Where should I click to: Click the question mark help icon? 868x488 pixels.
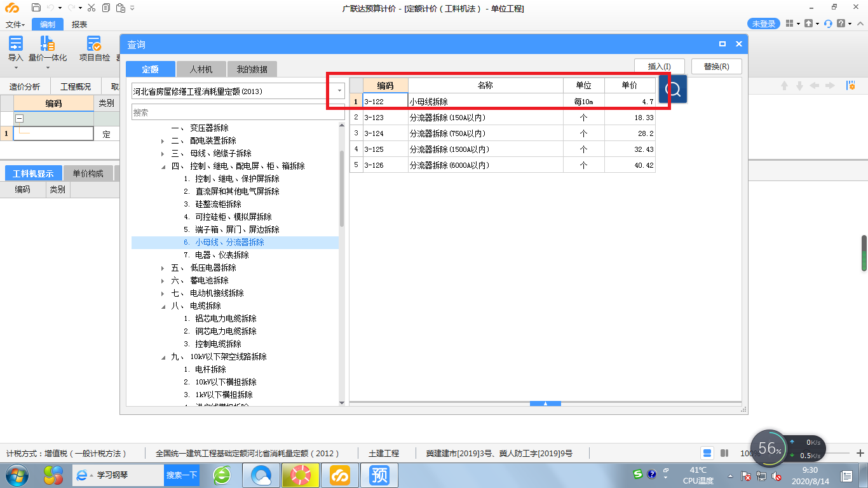841,24
